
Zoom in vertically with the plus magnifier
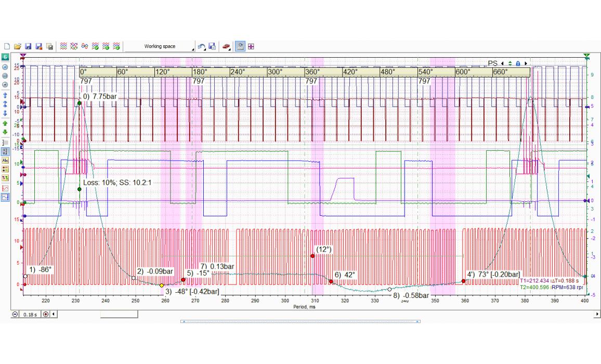pyautogui.click(x=5, y=84)
